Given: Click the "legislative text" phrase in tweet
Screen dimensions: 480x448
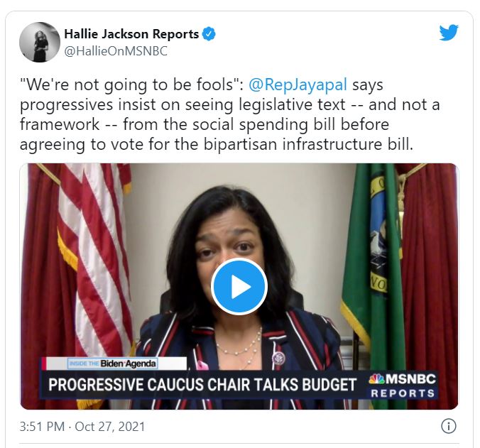Looking at the screenshot, I should click(x=292, y=105).
